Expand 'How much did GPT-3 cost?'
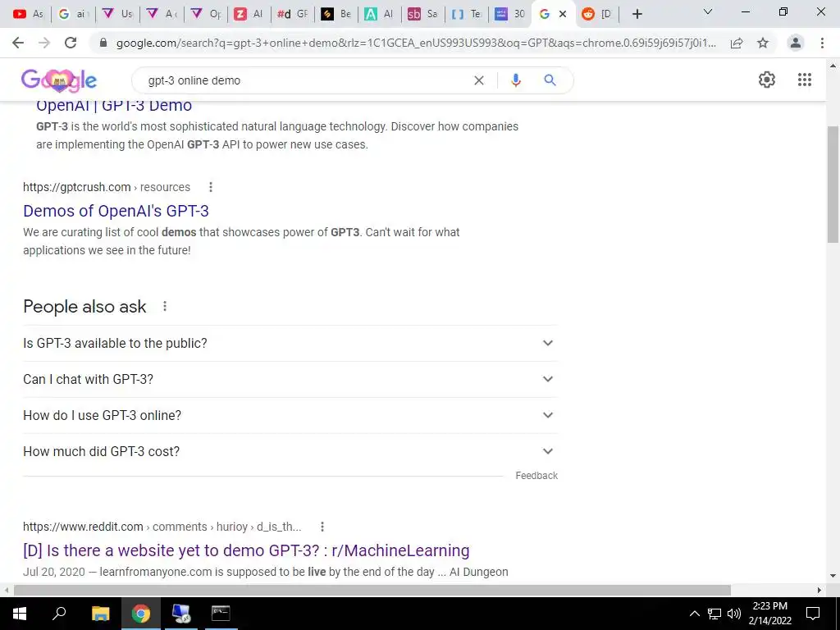Screen dimensions: 840x630 290,451
